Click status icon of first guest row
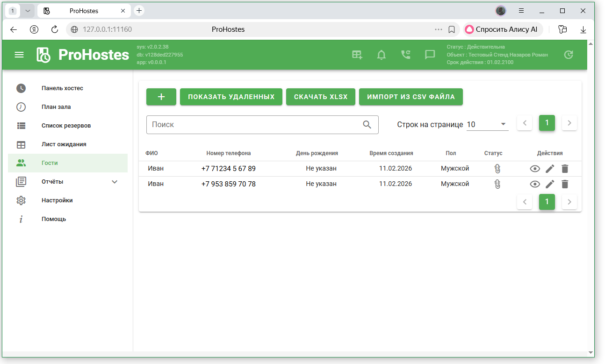Image resolution: width=605 pixels, height=364 pixels. click(497, 169)
